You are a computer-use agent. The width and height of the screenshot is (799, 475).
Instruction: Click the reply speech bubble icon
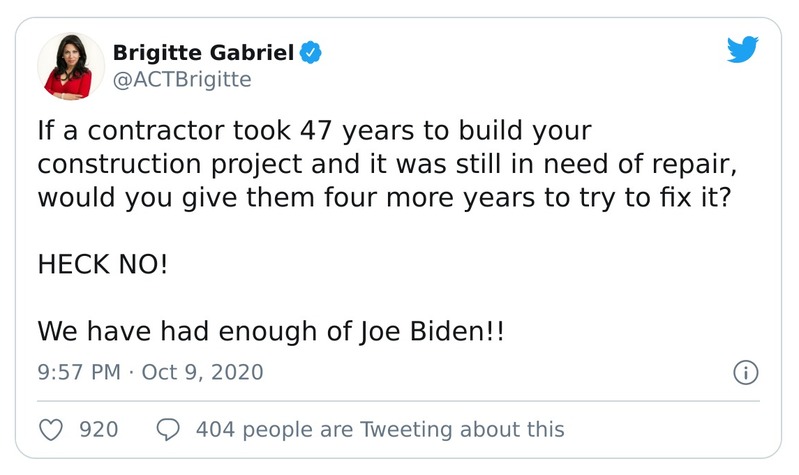169,430
